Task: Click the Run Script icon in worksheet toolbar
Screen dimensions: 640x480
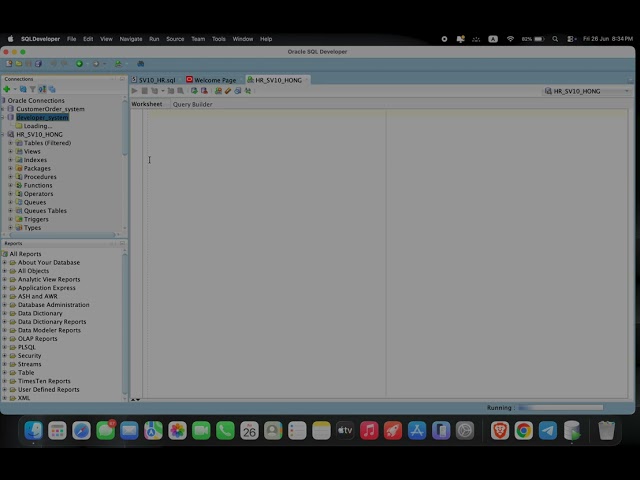Action: (x=154, y=91)
